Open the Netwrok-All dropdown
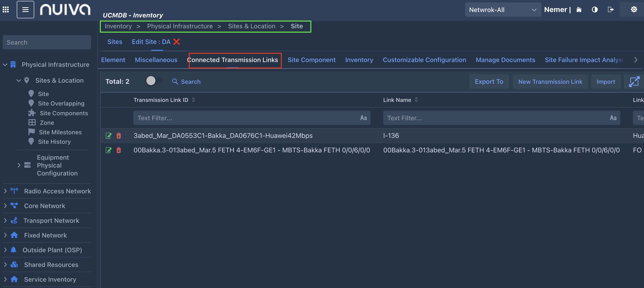This screenshot has width=644, height=288. click(503, 10)
